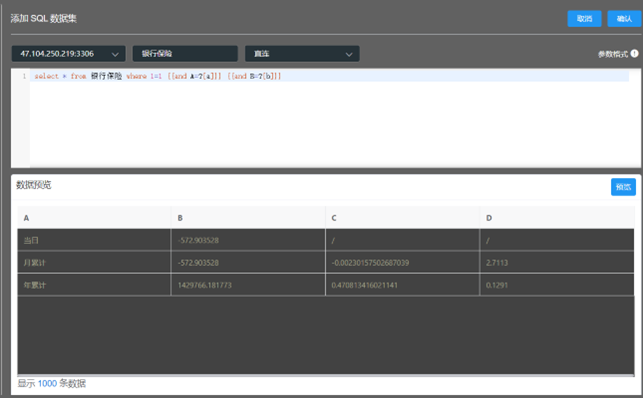
Task: Open the 47.104.250.219:3306 connection dropdown
Action: [x=68, y=54]
